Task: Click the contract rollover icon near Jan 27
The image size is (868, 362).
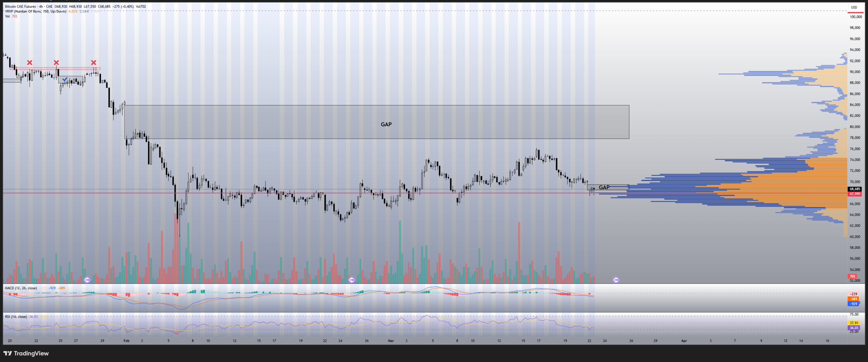Action: [x=87, y=280]
